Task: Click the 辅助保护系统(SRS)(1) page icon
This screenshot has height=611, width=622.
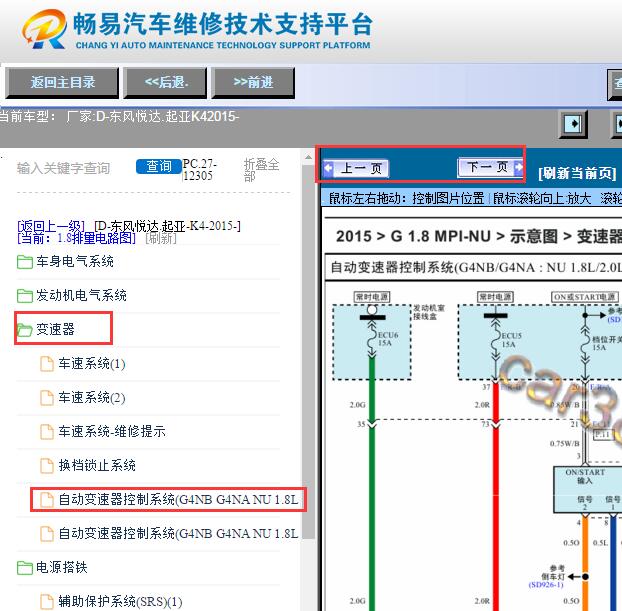Action: click(x=47, y=602)
